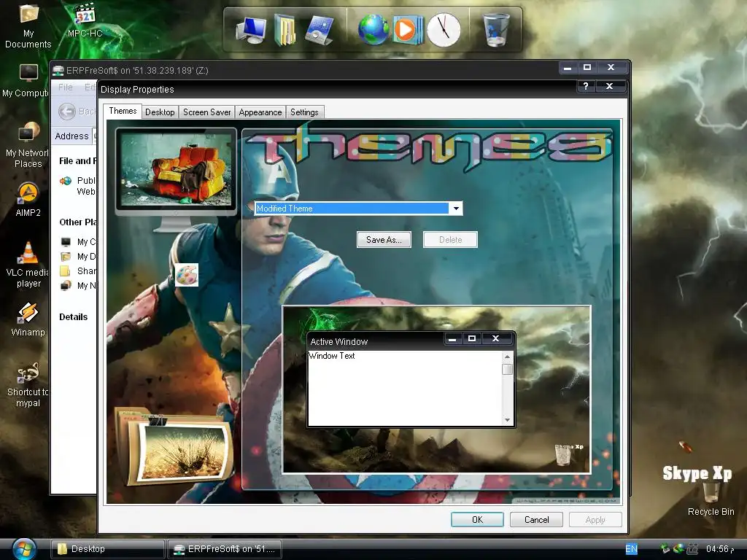Launch VLC media player shortcut
The image size is (747, 560).
click(x=28, y=264)
